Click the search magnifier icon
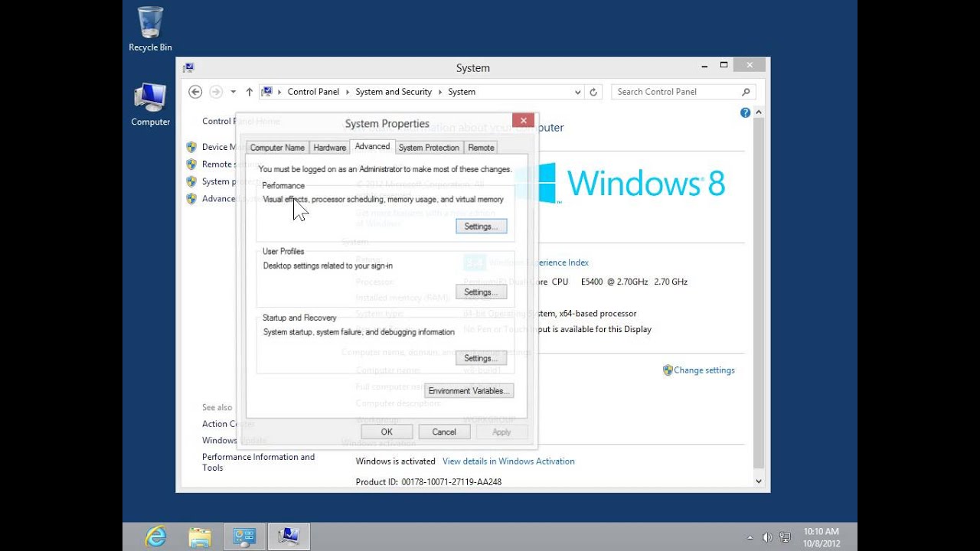Viewport: 980px width, 551px height. click(746, 92)
